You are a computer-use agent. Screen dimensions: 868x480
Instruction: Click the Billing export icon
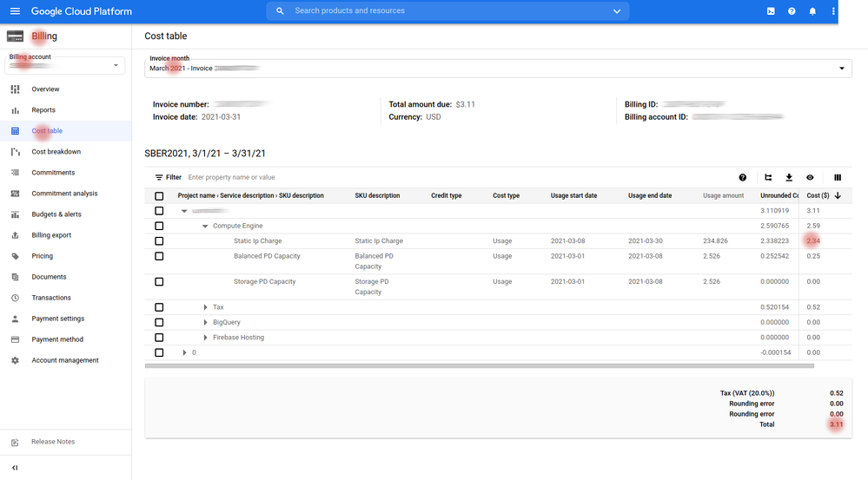15,235
